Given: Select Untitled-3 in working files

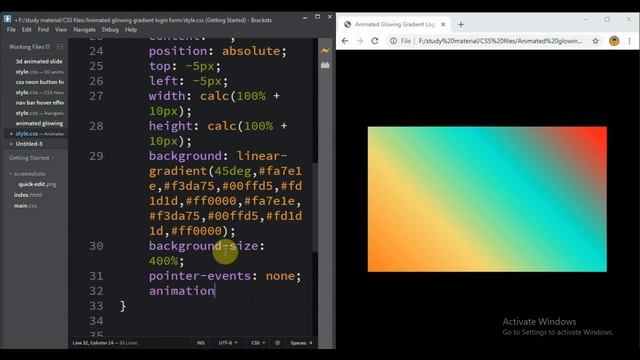Looking at the screenshot, I should [29, 144].
